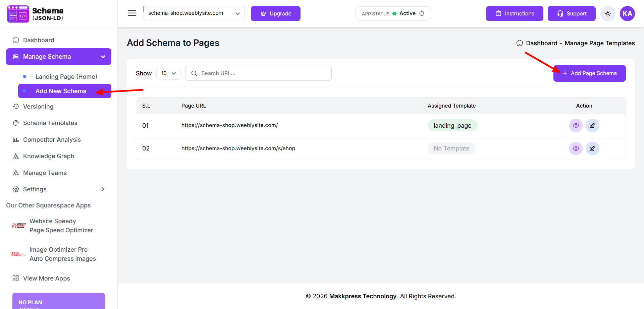The height and width of the screenshot is (309, 644).
Task: Open the Image Optimizer Pro app icon
Action: pos(18,254)
